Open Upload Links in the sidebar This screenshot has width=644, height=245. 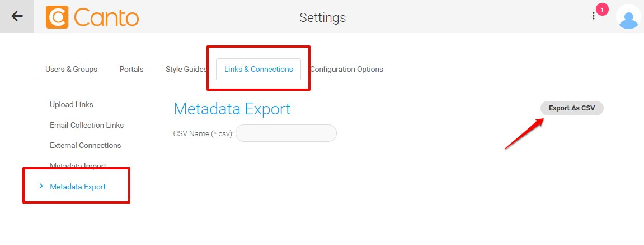72,105
